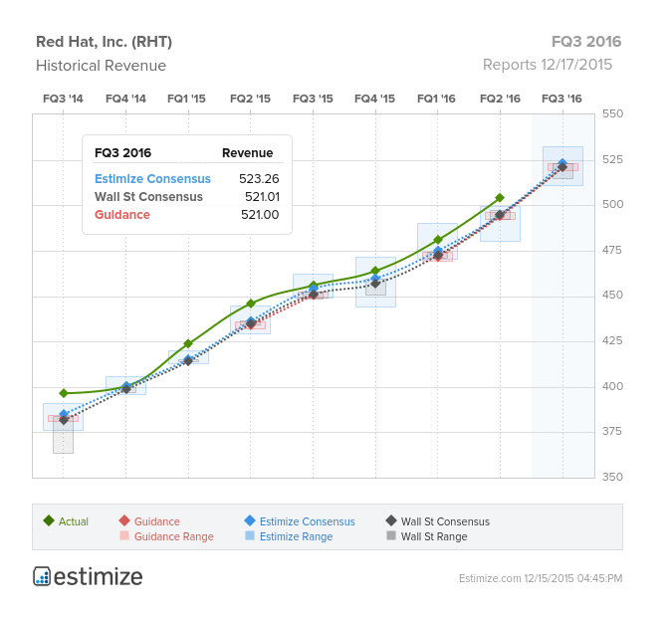Click the Estimize.com timestamp footer text
This screenshot has height=617, width=672.
pos(541,578)
